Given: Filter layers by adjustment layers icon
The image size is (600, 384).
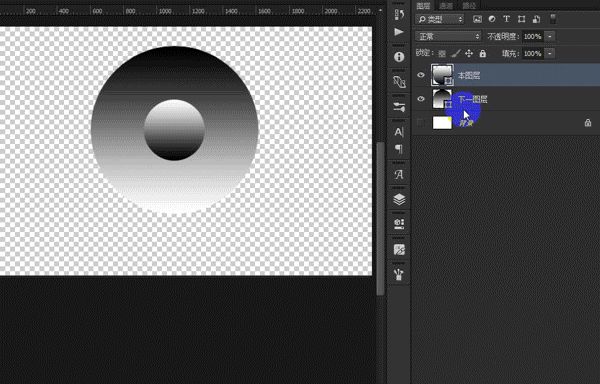Looking at the screenshot, I should click(492, 19).
